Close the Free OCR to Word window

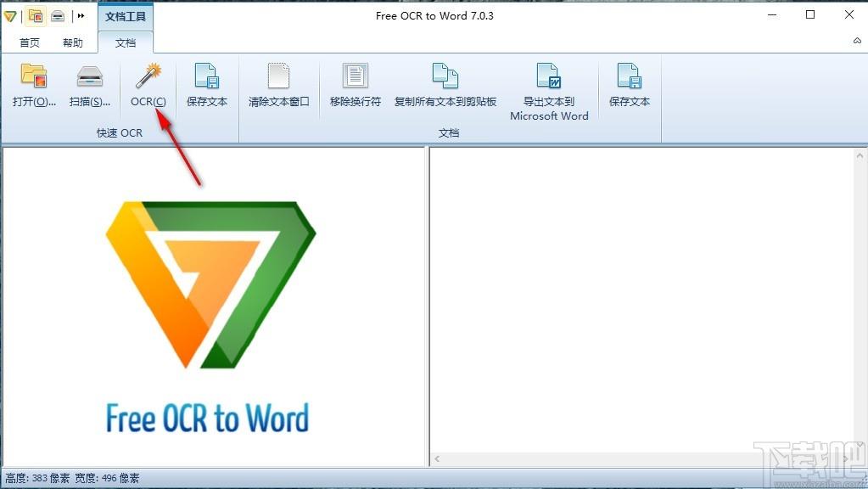(x=849, y=15)
